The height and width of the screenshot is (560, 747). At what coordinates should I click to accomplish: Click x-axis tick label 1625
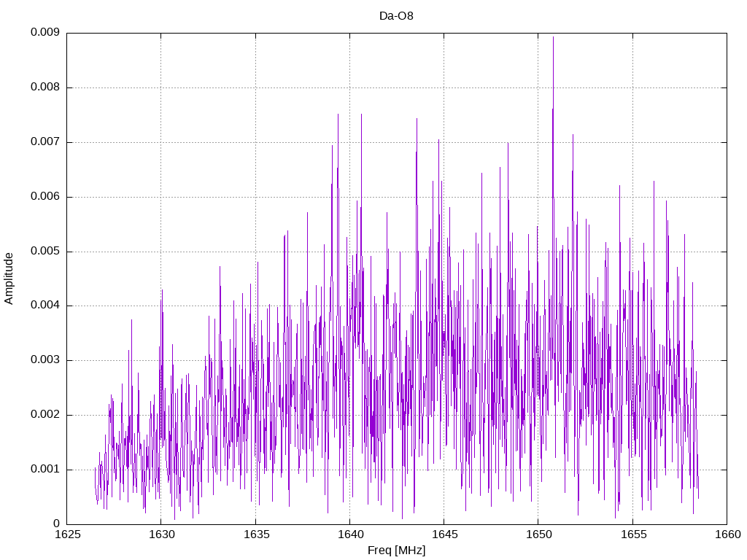pos(68,534)
